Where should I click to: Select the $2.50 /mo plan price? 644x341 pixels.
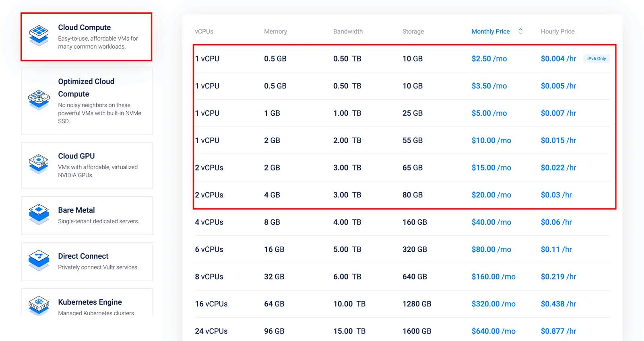coord(489,59)
